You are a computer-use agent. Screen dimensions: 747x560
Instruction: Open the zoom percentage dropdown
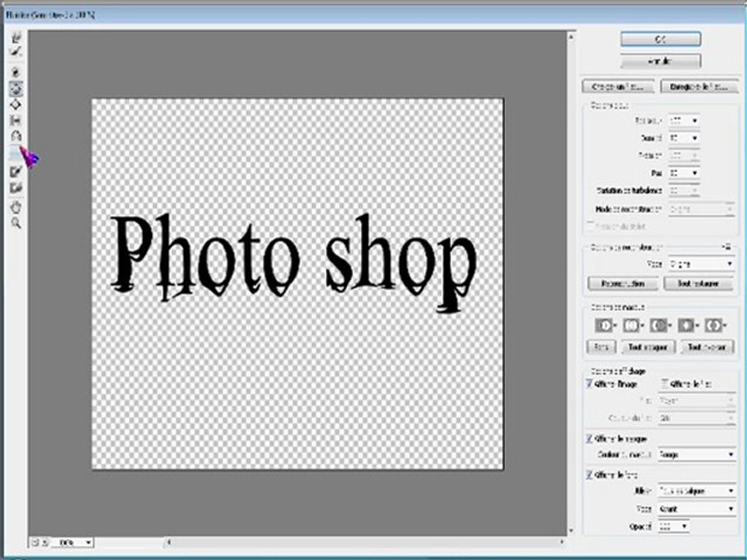point(88,542)
